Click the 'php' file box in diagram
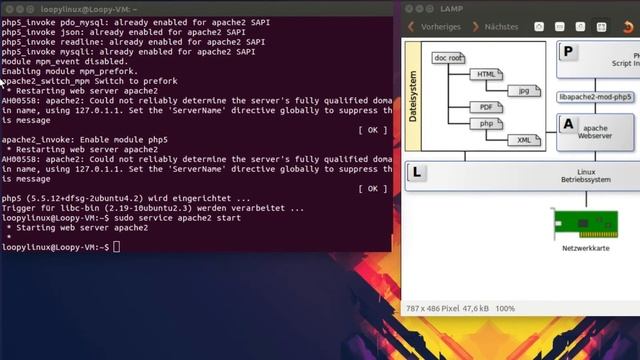The width and height of the screenshot is (640, 360). click(486, 124)
